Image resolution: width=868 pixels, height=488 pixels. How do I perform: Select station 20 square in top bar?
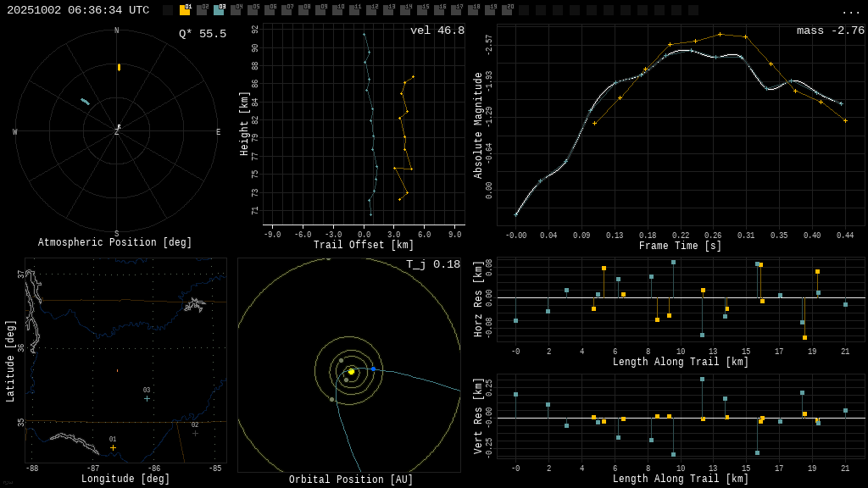(x=507, y=10)
